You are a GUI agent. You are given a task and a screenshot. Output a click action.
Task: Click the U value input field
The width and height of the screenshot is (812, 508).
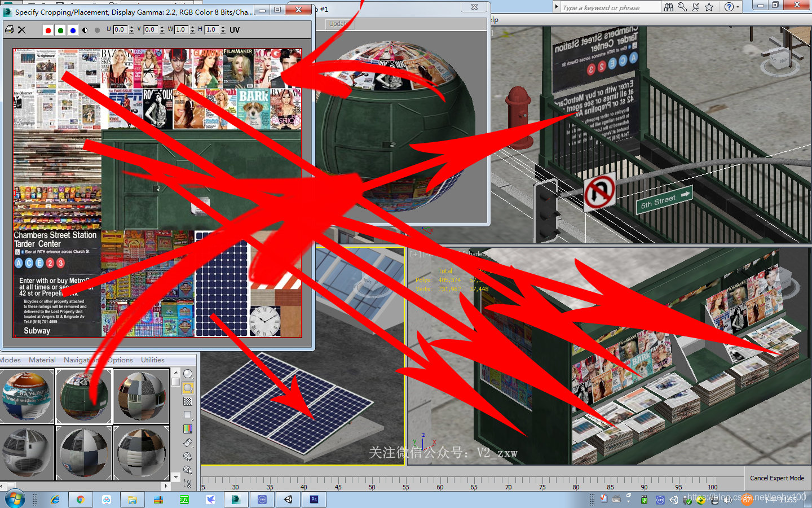121,29
